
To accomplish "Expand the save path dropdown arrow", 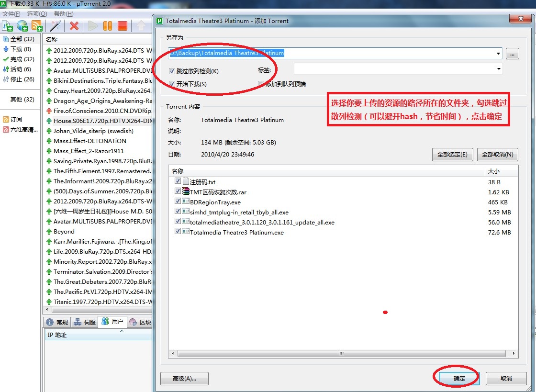I will click(x=499, y=54).
